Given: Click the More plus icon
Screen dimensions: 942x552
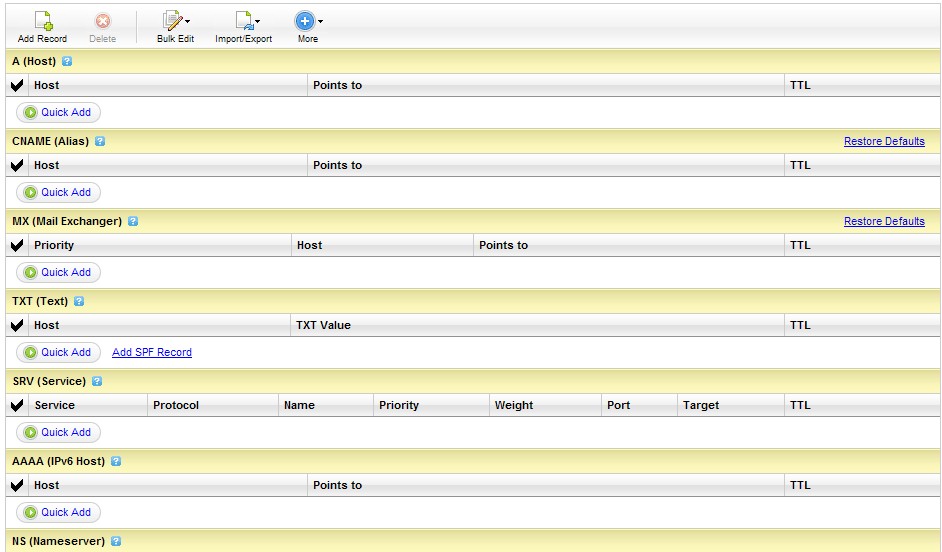Looking at the screenshot, I should [x=305, y=21].
